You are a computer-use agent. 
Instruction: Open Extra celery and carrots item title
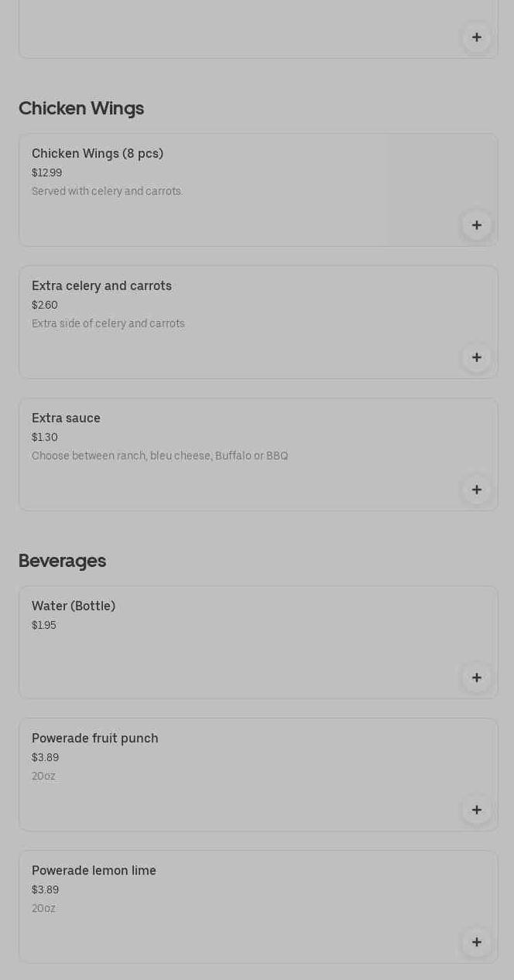[101, 285]
